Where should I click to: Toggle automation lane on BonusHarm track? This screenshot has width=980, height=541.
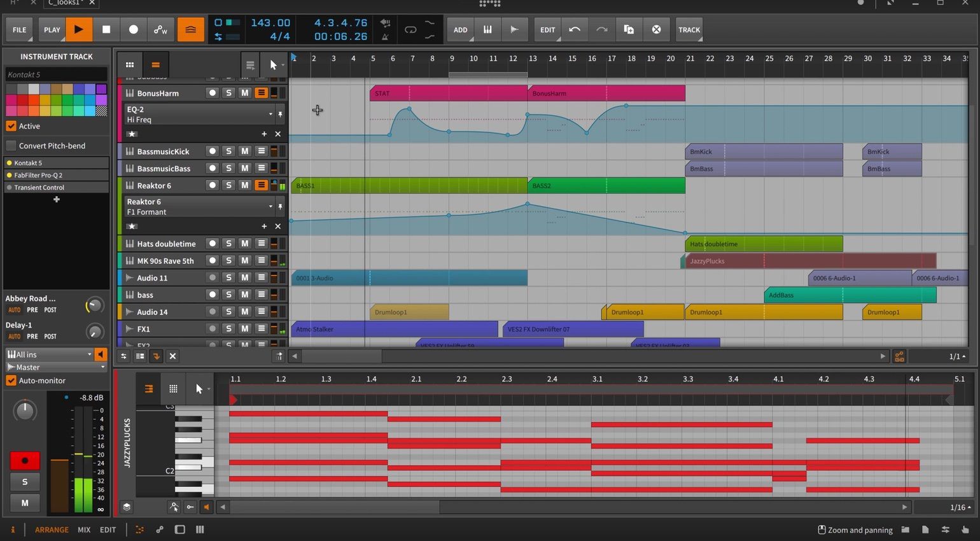coord(261,93)
